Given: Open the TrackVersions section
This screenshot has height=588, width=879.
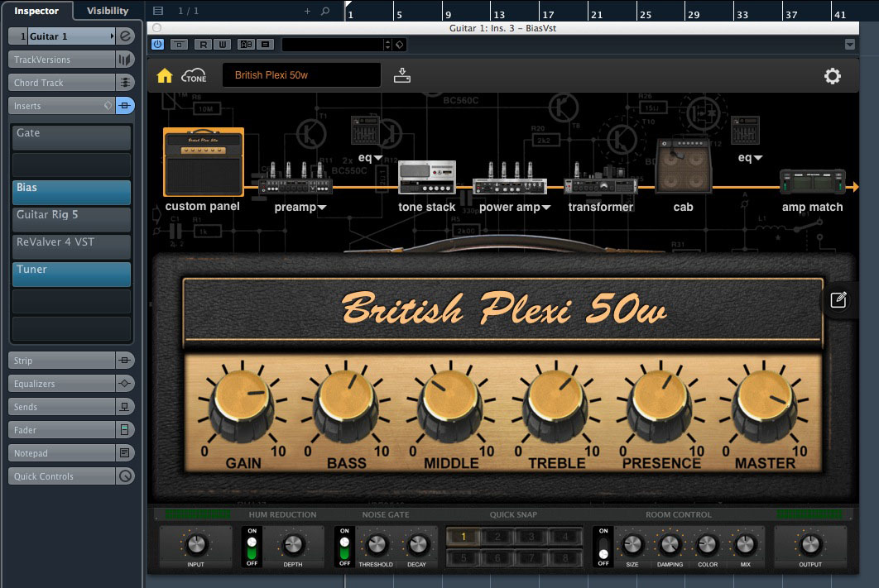Looking at the screenshot, I should 62,60.
